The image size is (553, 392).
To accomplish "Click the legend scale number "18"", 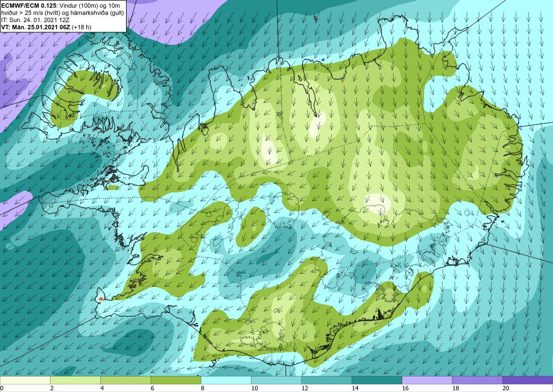I will click(x=455, y=389).
